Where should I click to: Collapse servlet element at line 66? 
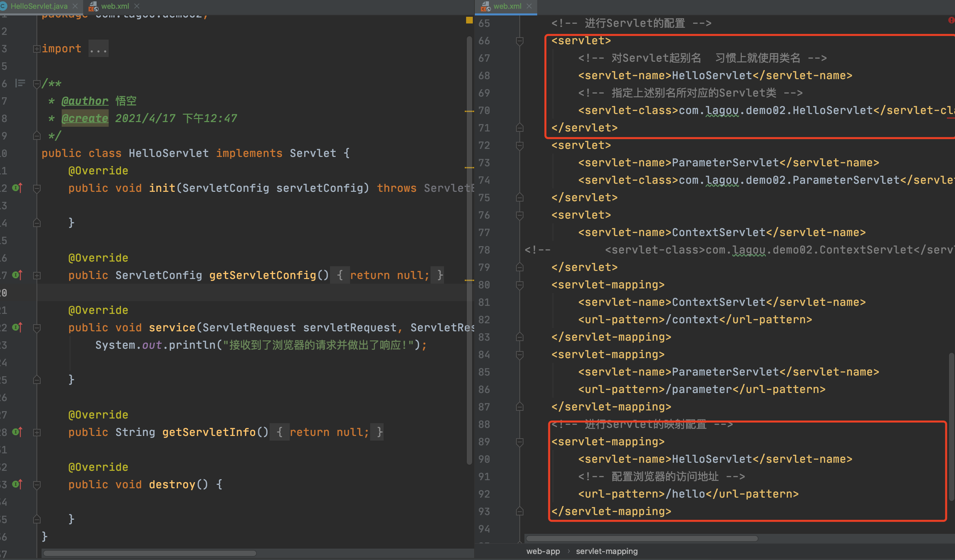pyautogui.click(x=519, y=41)
